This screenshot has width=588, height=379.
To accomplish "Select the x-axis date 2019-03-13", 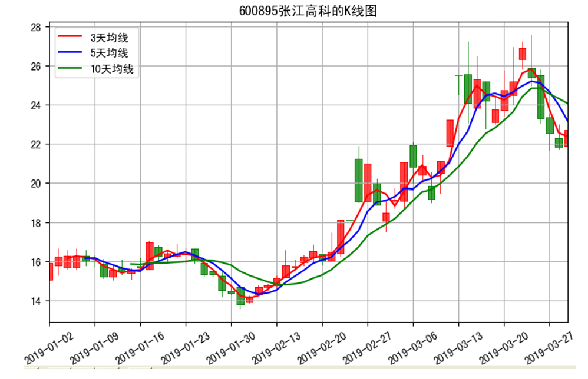I will (458, 348).
